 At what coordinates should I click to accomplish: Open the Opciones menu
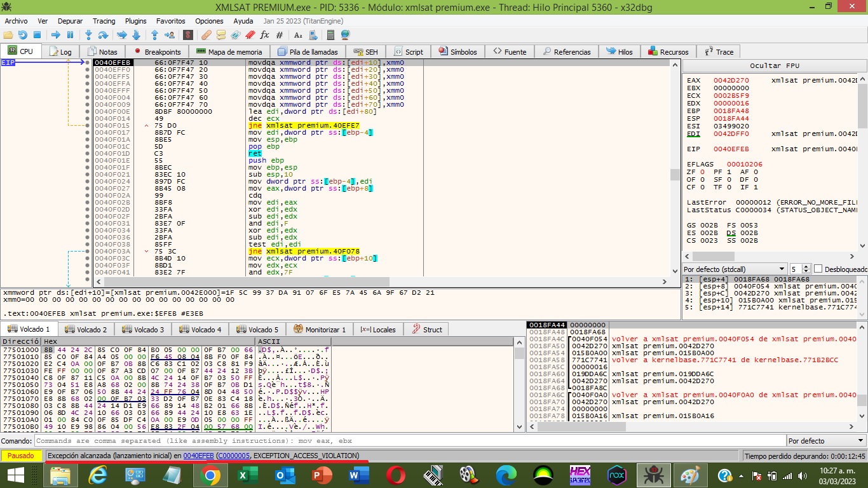tap(209, 21)
